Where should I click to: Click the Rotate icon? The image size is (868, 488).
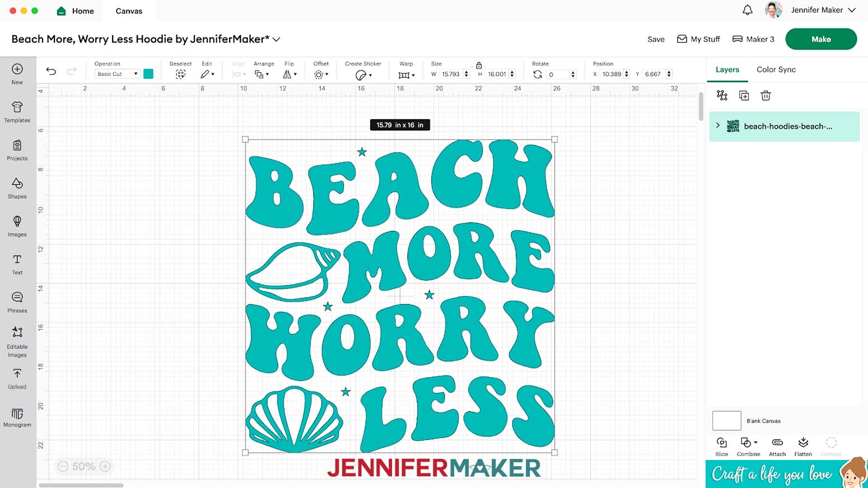[x=538, y=74]
